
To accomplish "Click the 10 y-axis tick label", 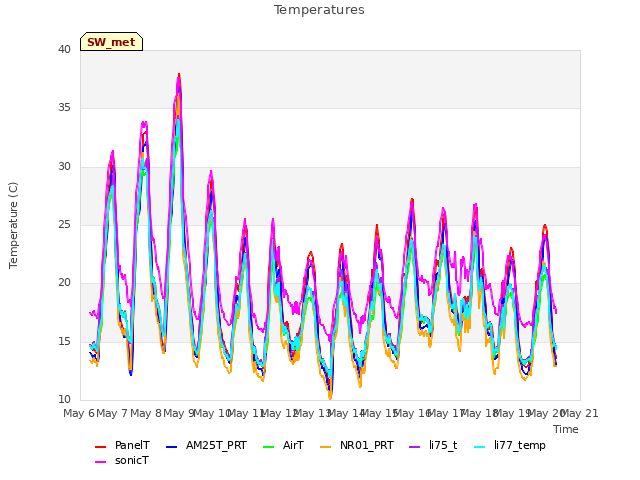I will 64,399.
